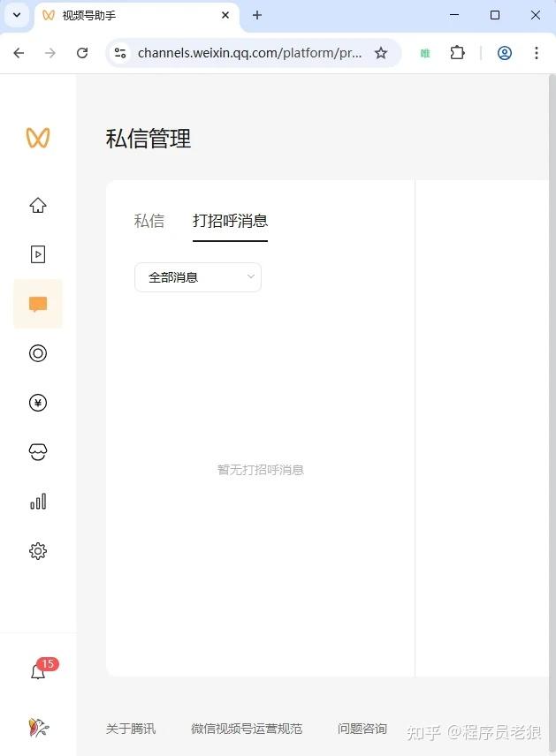
Task: Reload the page with refresh icon
Action: click(x=82, y=53)
